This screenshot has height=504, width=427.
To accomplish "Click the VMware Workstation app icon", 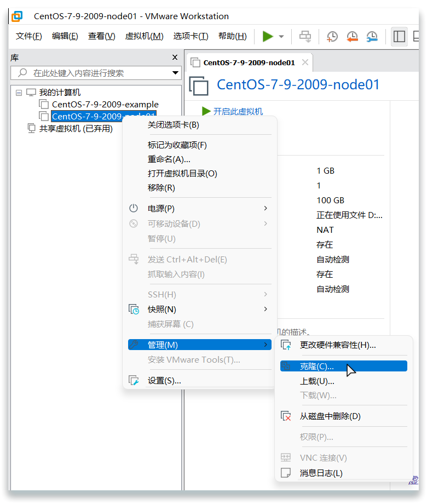I will [x=17, y=16].
